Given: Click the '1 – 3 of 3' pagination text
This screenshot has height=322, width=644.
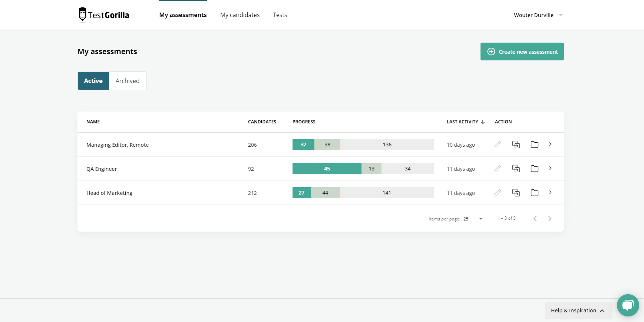Looking at the screenshot, I should [506, 218].
